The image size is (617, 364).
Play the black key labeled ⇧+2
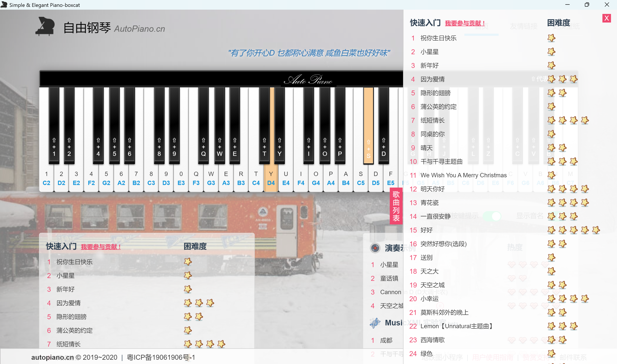(x=69, y=125)
